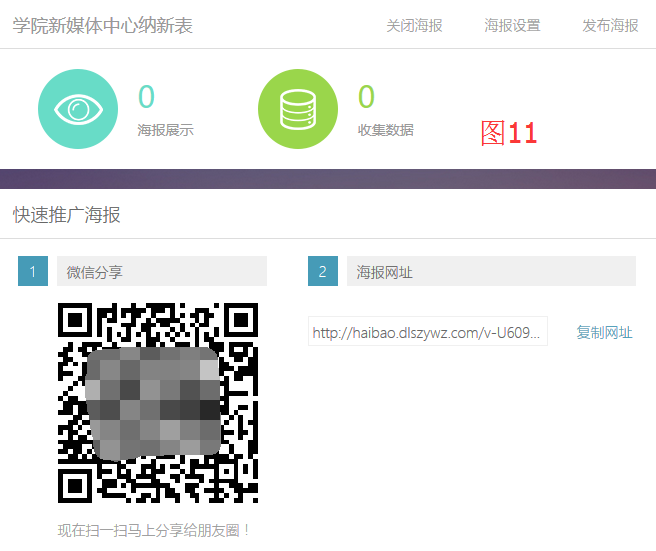Click the haibao.dlszywz.com URL field
Screen dimensions: 656x551
(428, 333)
